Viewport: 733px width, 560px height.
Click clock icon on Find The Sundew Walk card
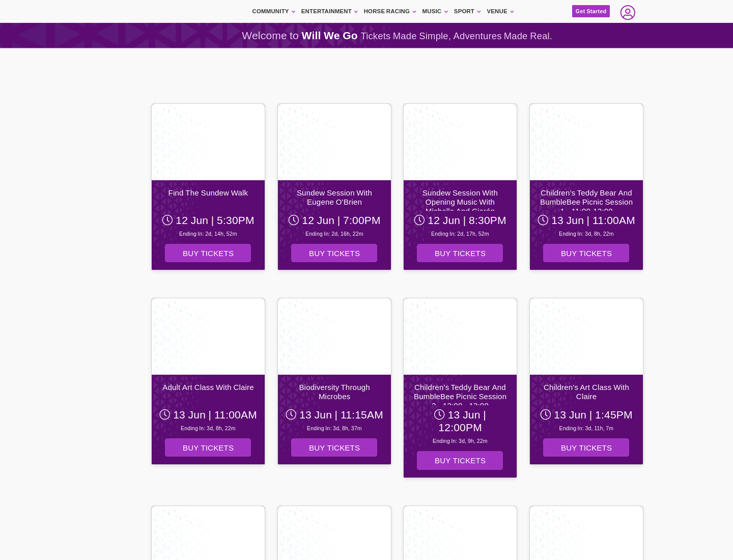click(167, 220)
